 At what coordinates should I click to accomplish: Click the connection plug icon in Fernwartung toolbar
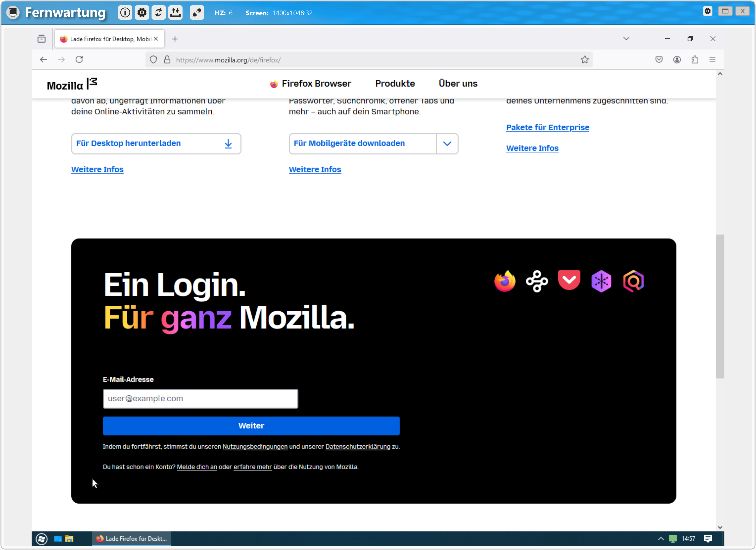197,13
